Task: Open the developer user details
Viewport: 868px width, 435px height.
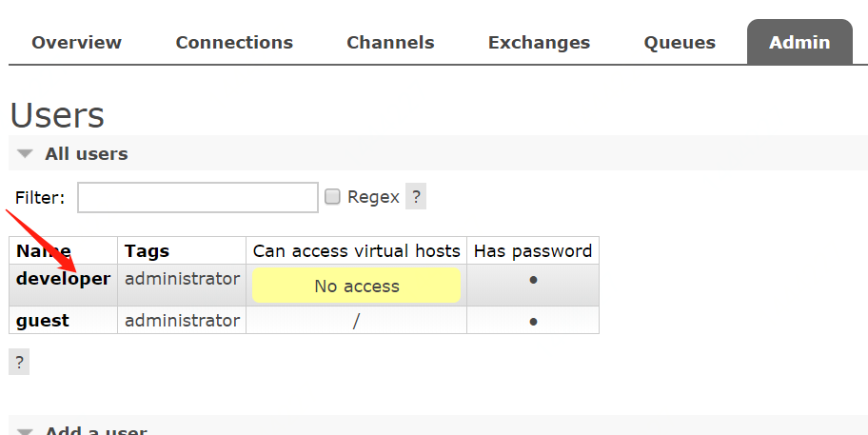Action: pyautogui.click(x=63, y=279)
